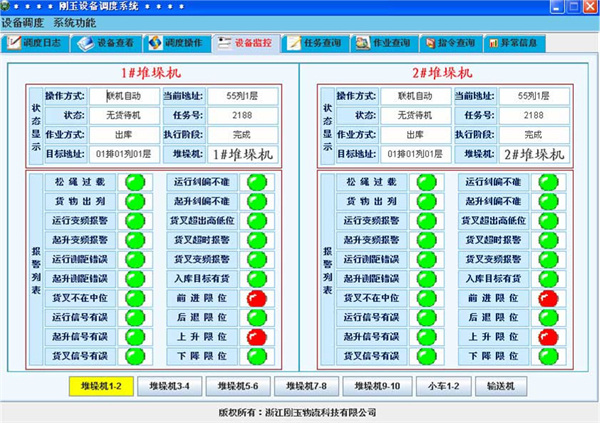
Task: Click green 下降限位 indicator on 2#堆垛机
Action: (x=546, y=356)
